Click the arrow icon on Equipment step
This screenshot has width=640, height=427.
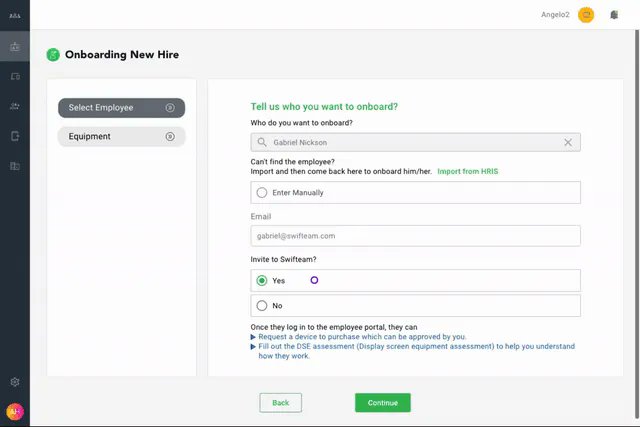(x=170, y=136)
